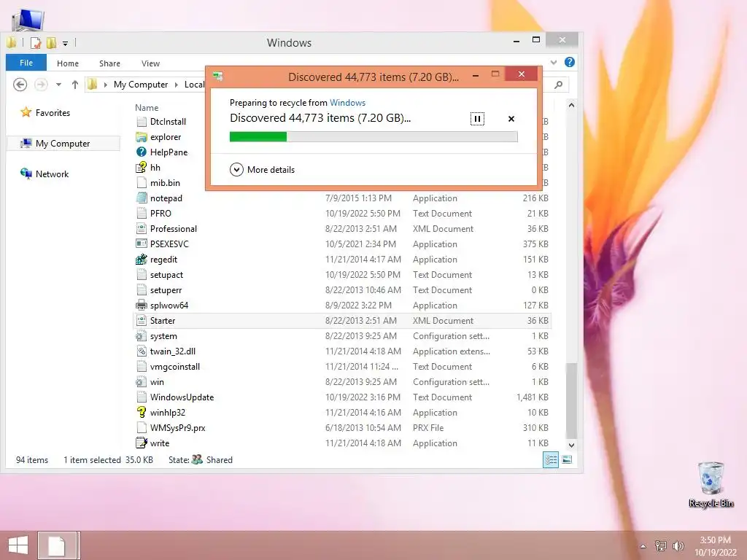Select the WMSysPr9.prx file name

(178, 427)
